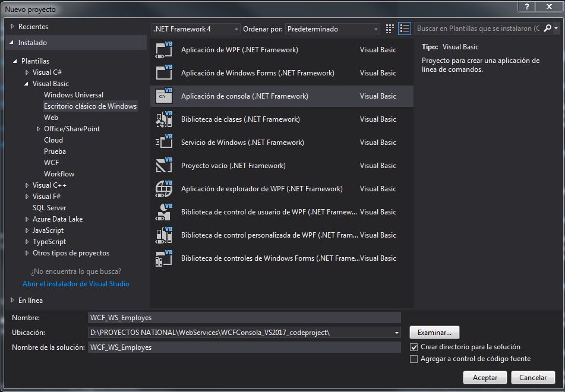Open the help question mark button
The width and height of the screenshot is (565, 392).
click(x=527, y=7)
